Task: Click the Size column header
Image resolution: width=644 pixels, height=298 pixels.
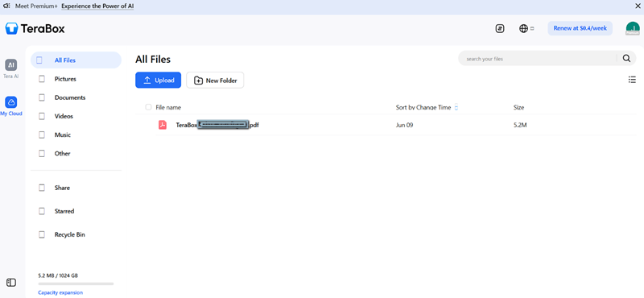Action: [x=518, y=107]
